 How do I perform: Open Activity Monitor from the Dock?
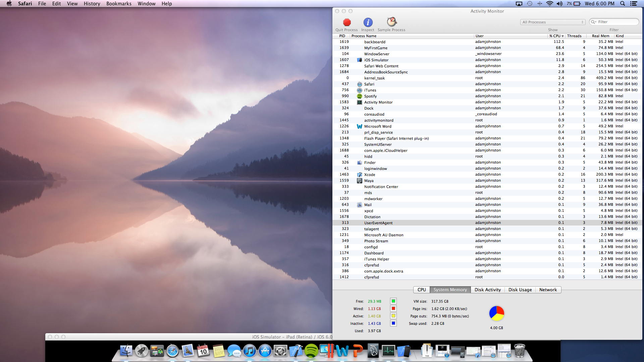pos(388,351)
